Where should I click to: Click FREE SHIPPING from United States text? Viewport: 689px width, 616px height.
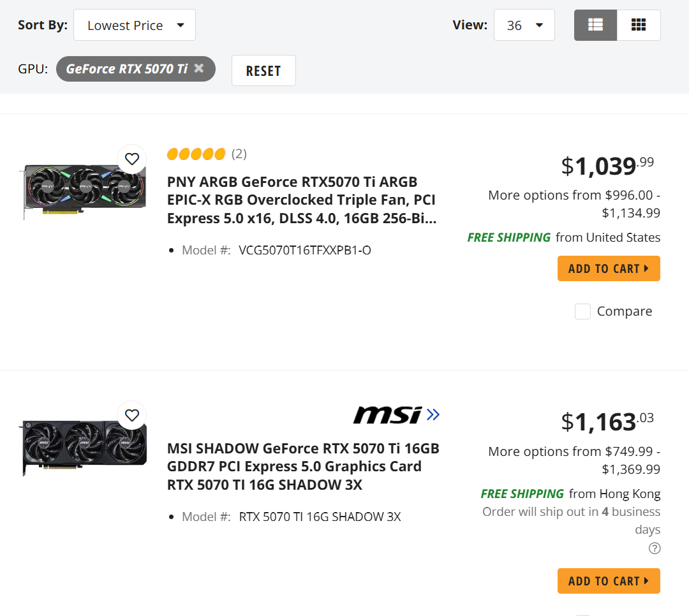point(564,238)
